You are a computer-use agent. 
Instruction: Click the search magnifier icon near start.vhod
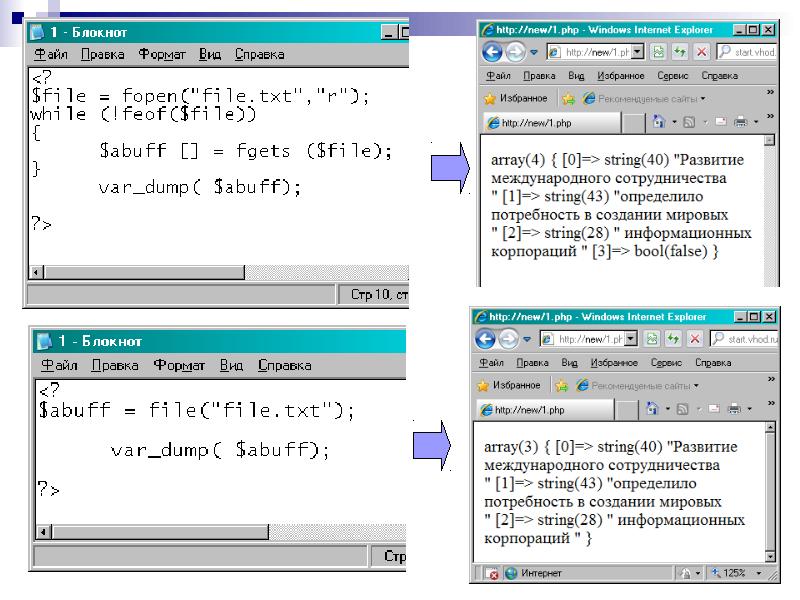point(724,51)
